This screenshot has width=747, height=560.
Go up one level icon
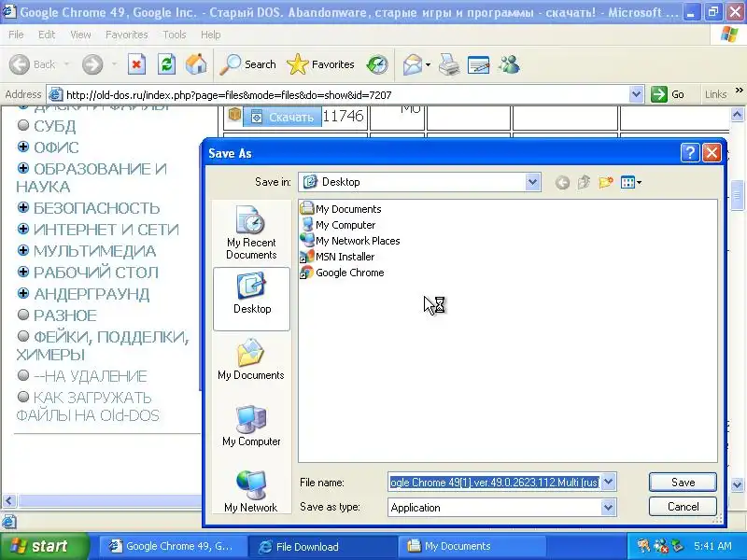pyautogui.click(x=584, y=182)
